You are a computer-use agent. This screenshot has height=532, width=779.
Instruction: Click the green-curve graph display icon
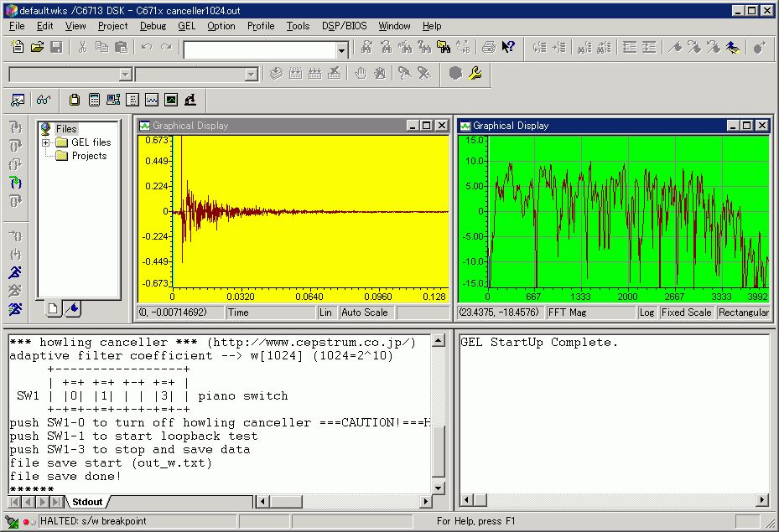point(171,101)
